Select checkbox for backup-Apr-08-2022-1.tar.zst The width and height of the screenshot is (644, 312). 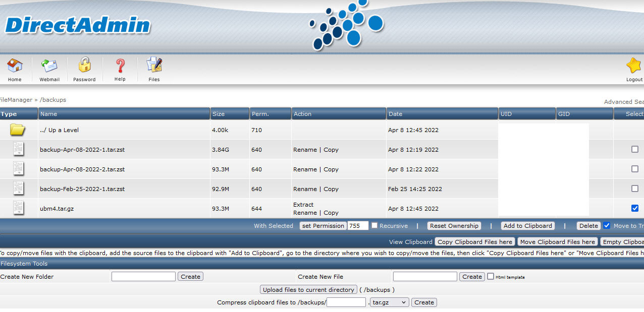pos(635,149)
